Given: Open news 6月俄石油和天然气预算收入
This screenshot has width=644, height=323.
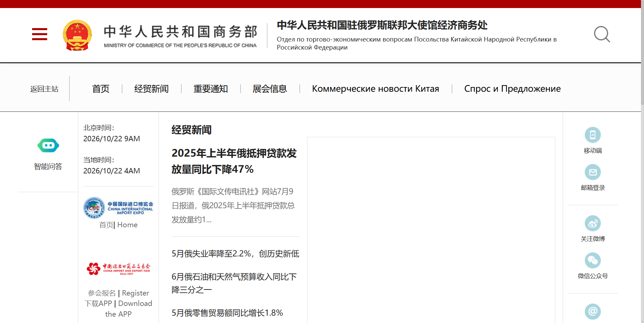Looking at the screenshot, I should coord(234,283).
